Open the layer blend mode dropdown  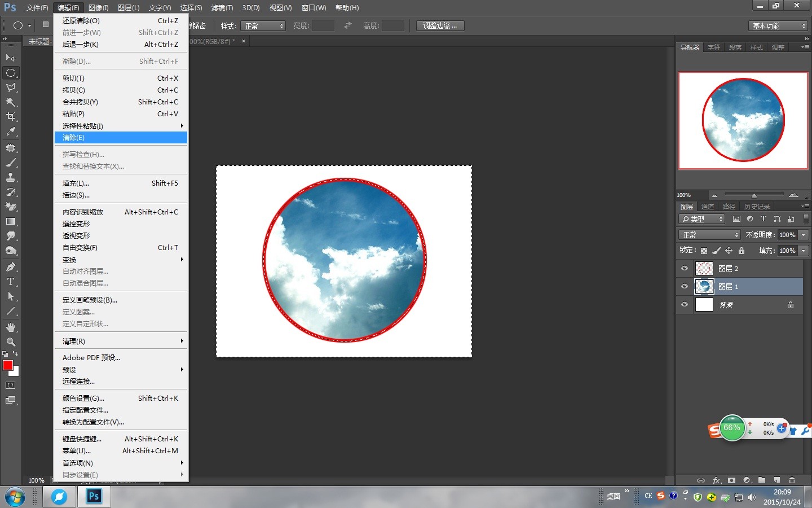(x=709, y=235)
